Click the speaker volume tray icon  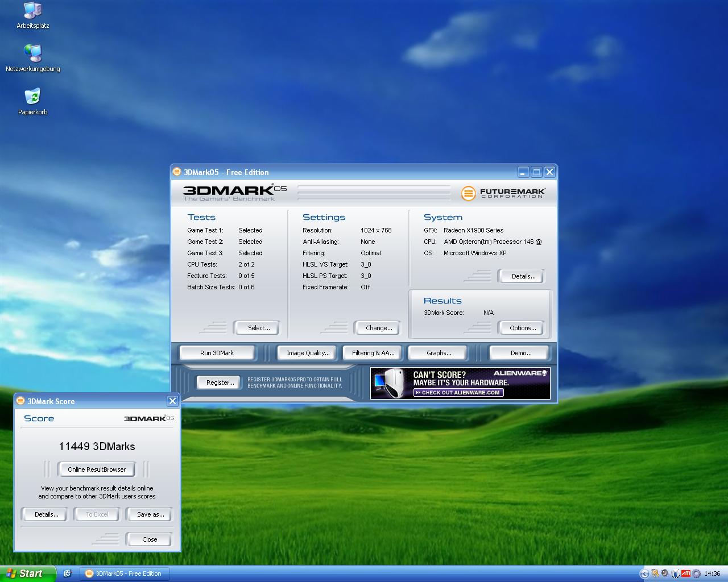coord(665,572)
